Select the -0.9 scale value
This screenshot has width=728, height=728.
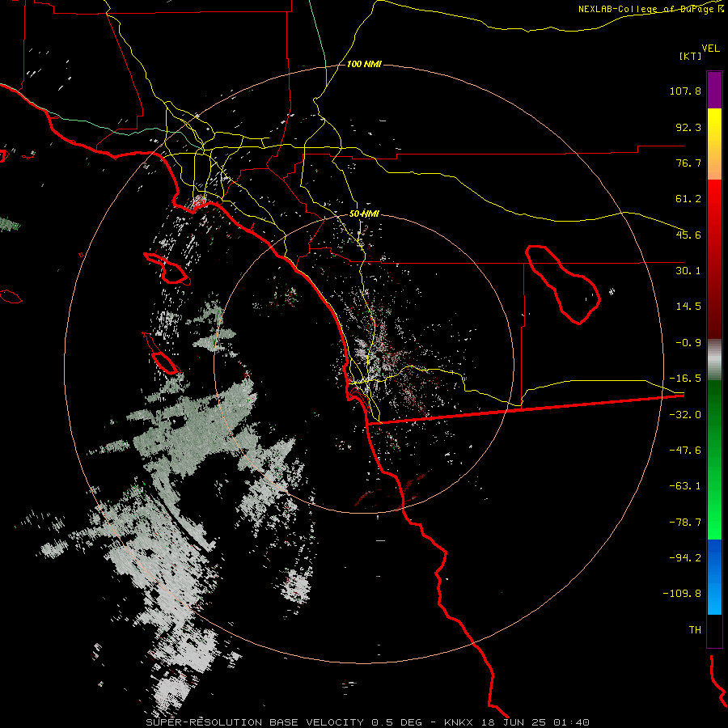click(688, 343)
